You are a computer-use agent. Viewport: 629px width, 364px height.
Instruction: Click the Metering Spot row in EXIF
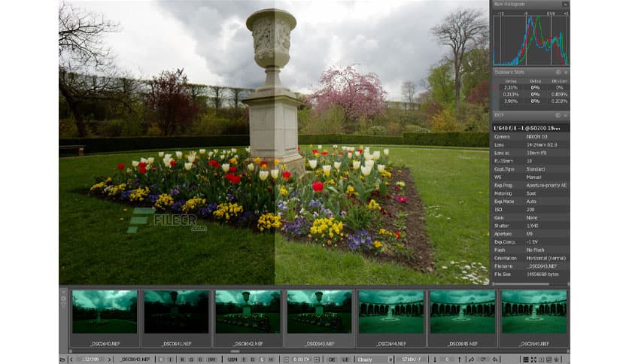click(x=530, y=193)
